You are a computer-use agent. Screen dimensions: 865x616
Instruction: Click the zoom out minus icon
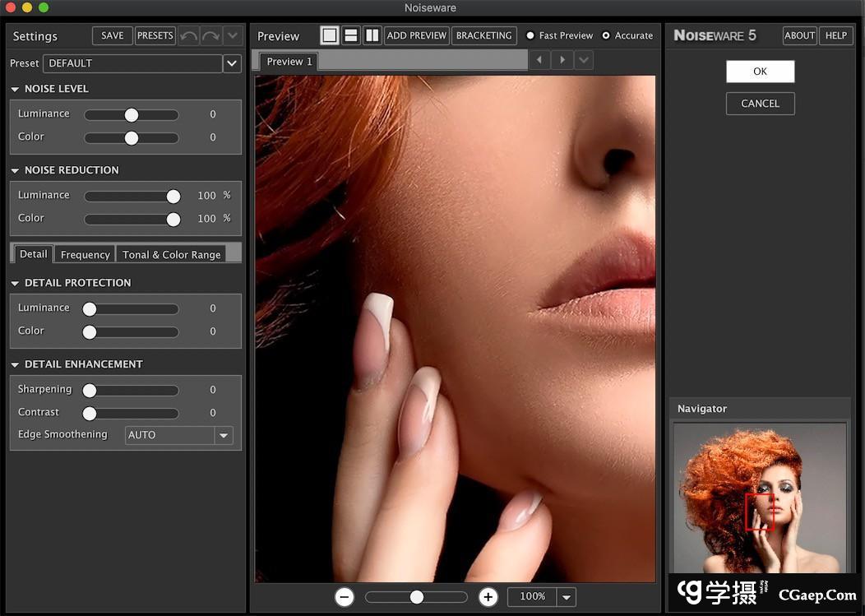345,597
